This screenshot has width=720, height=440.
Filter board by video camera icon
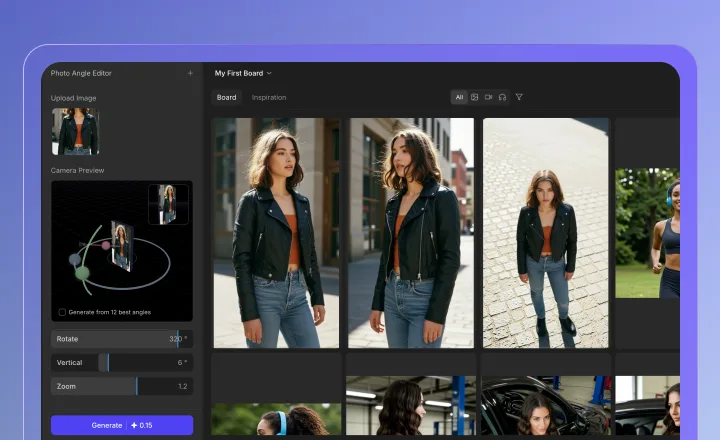488,97
